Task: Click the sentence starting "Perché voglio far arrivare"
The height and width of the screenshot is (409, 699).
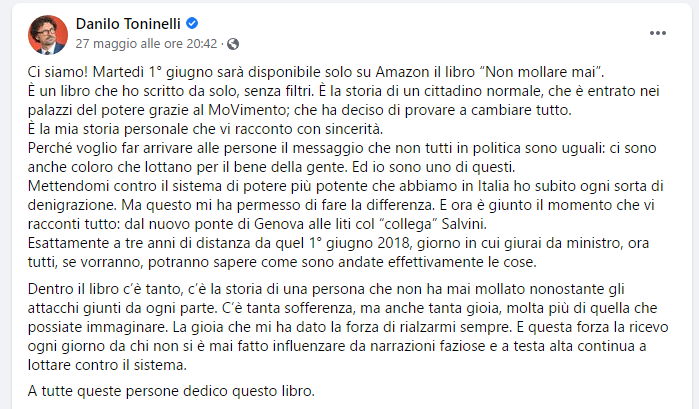Action: [300, 149]
